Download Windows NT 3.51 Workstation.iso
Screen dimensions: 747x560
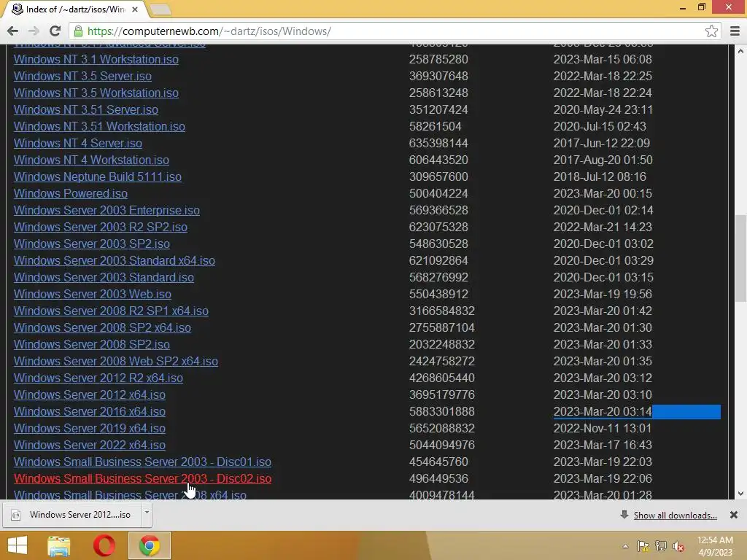[x=99, y=126]
